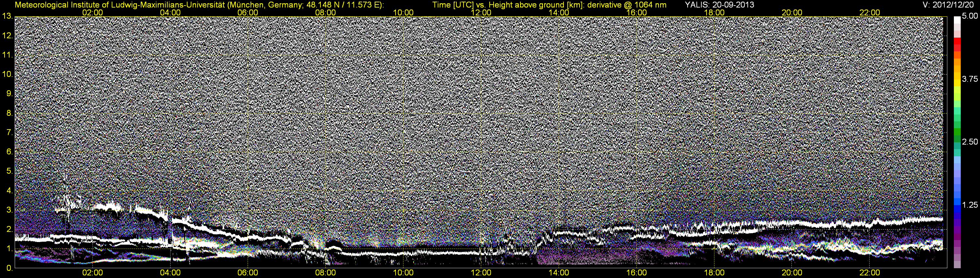The image size is (980, 278).
Task: Click the 02:00 label on the bottom time axis
Action: [92, 273]
